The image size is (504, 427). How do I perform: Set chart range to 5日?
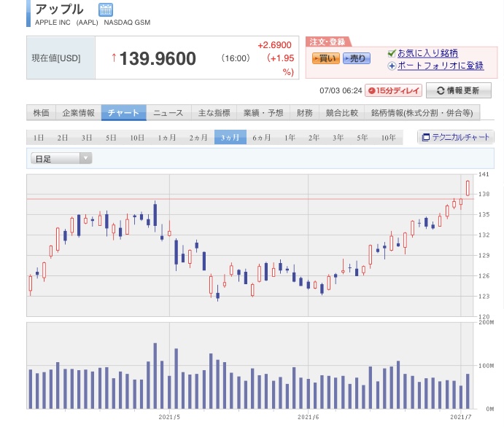111,138
